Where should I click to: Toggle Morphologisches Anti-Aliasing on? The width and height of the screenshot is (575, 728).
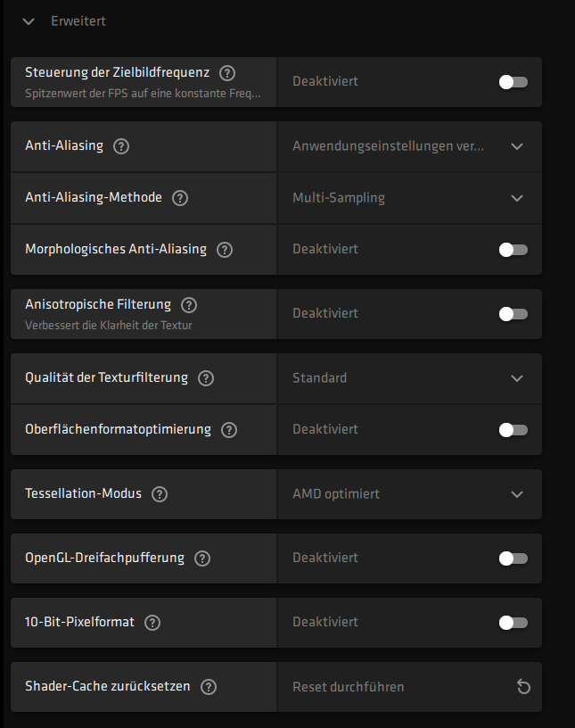click(x=513, y=250)
